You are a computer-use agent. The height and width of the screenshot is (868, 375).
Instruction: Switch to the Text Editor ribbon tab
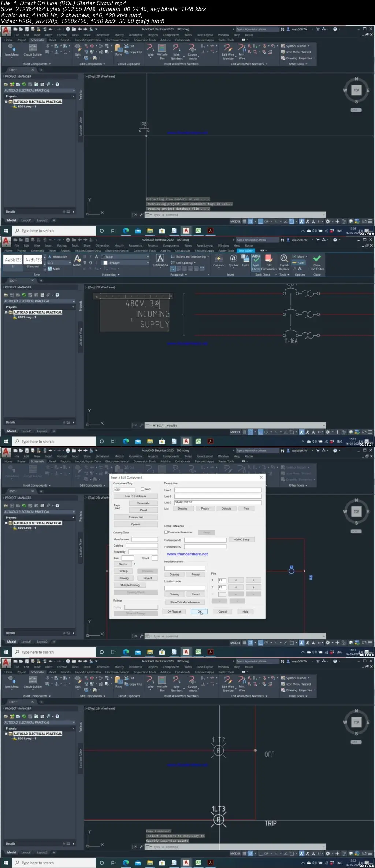[246, 251]
